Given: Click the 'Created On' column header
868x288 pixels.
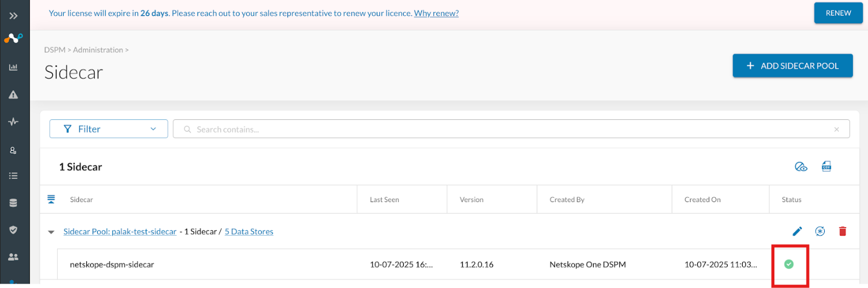Looking at the screenshot, I should (702, 200).
